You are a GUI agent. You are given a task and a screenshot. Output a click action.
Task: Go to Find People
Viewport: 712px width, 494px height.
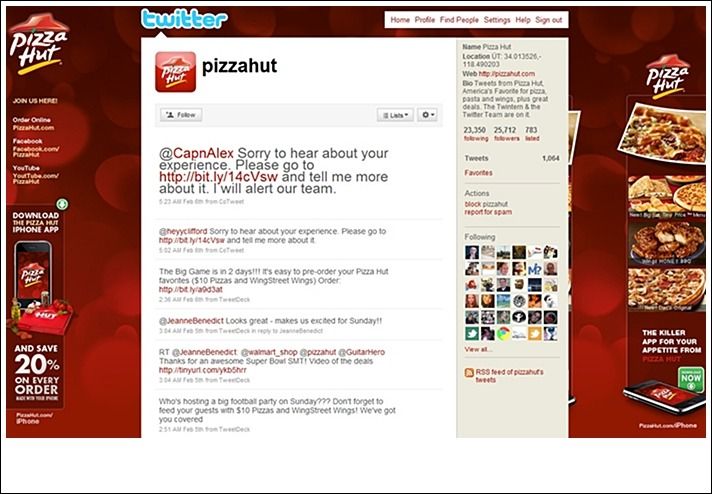coord(459,20)
